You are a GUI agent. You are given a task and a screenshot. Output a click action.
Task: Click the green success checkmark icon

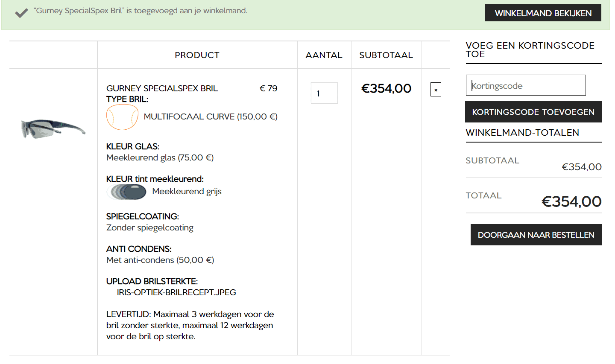[x=21, y=13]
